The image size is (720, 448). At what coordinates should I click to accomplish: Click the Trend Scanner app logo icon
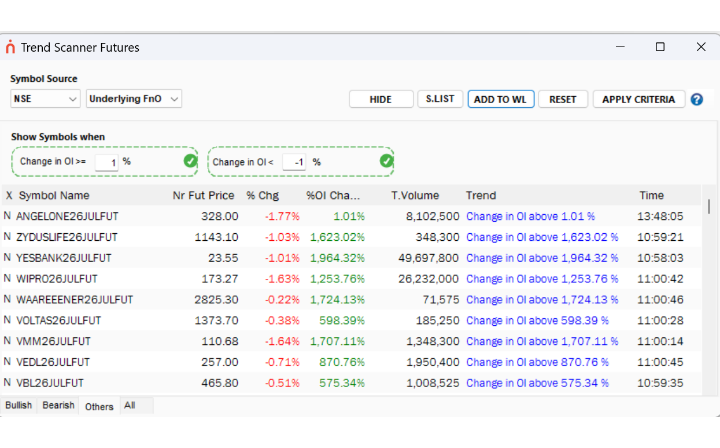pyautogui.click(x=10, y=47)
